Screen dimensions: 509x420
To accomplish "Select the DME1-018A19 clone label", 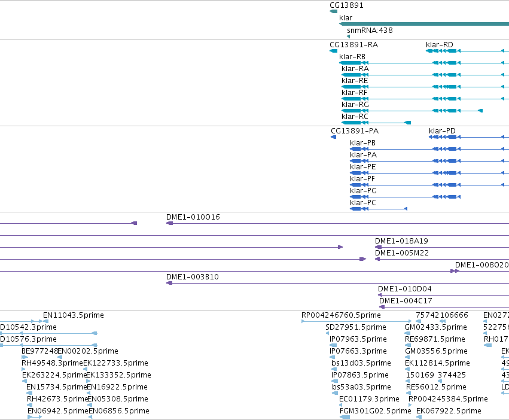I will tap(401, 241).
